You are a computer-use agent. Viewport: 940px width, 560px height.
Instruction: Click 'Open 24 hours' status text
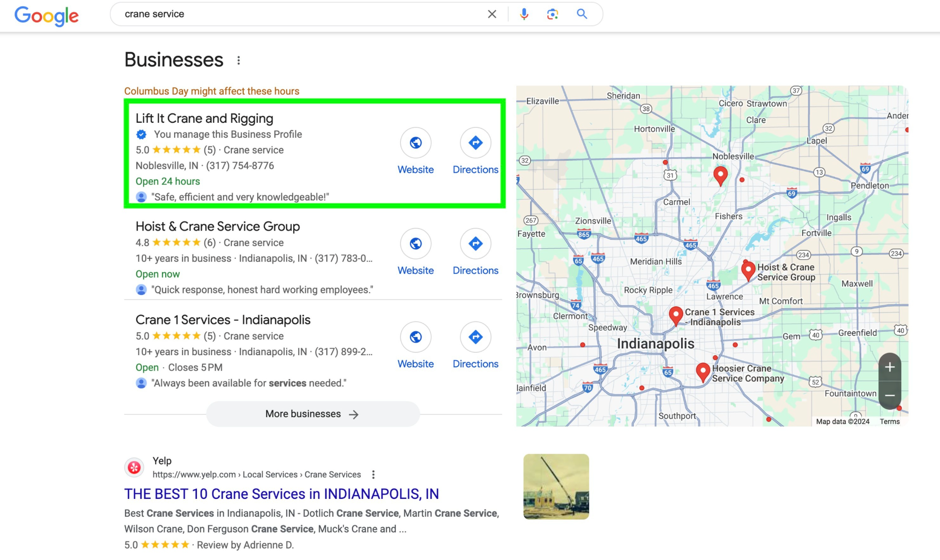pos(168,182)
